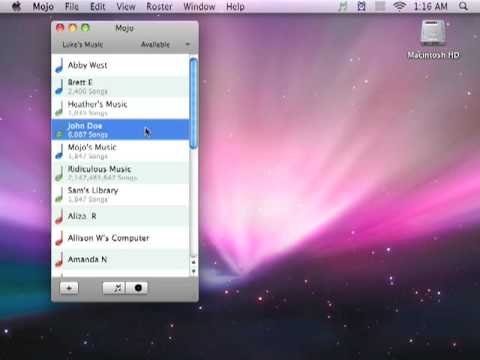Click the gray square icon left of Wi-Fi
The image size is (480, 360).
click(380, 6)
